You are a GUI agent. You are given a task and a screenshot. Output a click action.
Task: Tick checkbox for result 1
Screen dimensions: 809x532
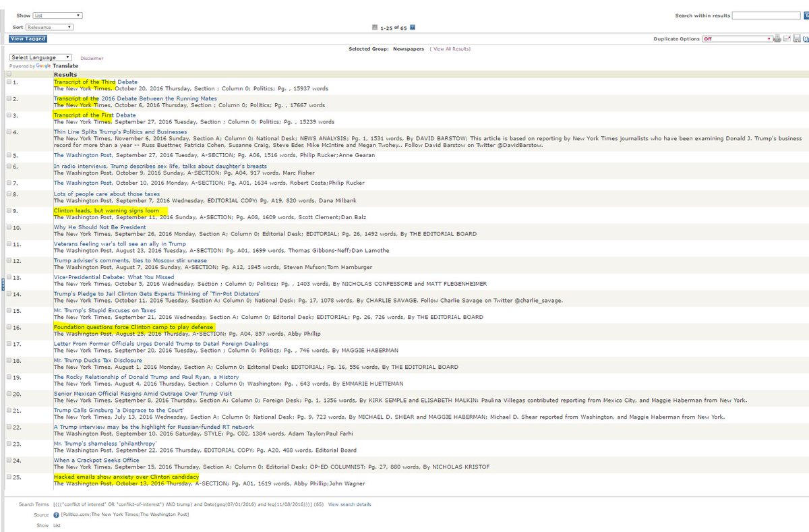coord(9,82)
